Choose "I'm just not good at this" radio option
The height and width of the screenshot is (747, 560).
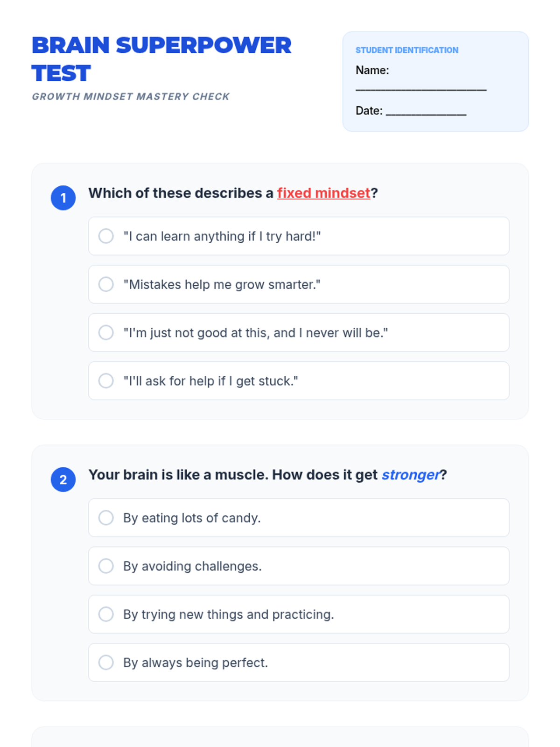click(106, 332)
